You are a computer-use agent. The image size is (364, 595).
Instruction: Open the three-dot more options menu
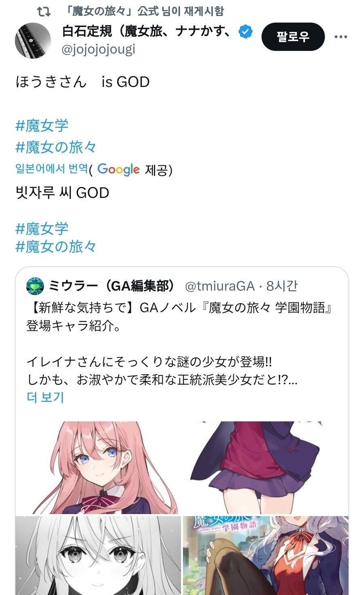coord(341,37)
